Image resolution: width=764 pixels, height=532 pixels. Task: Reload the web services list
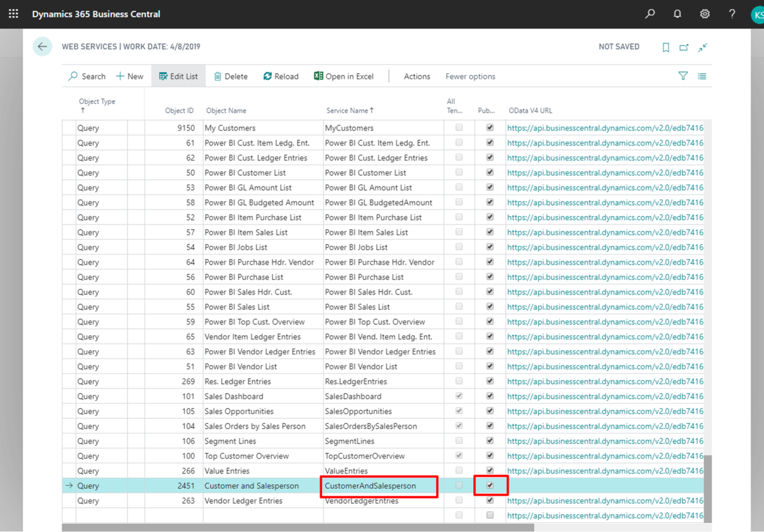(281, 76)
